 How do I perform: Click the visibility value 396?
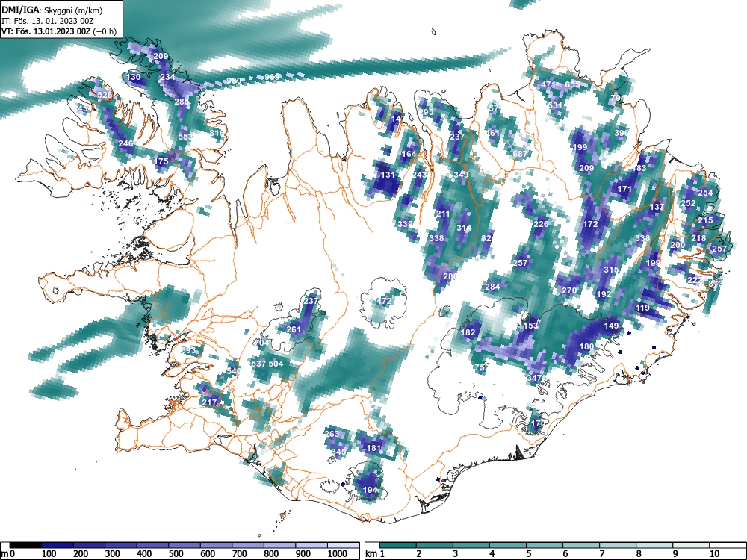tap(622, 133)
